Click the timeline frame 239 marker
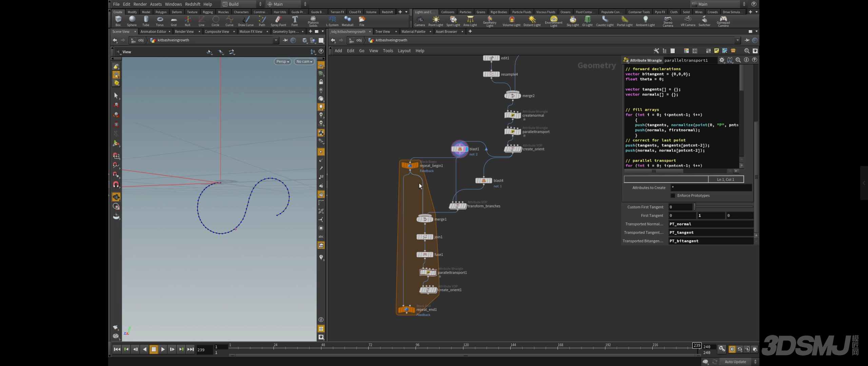The height and width of the screenshot is (366, 868). click(696, 345)
